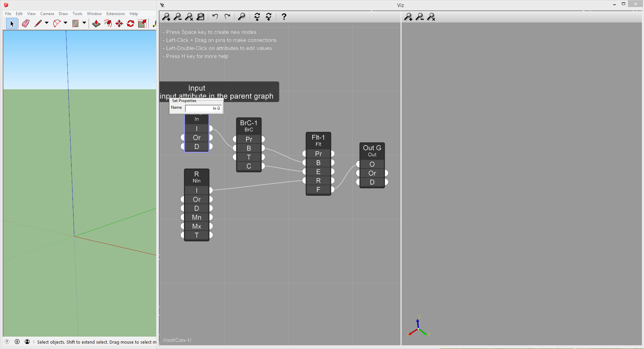The image size is (644, 349).
Task: Activate the Push/Pull tool
Action: 96,23
